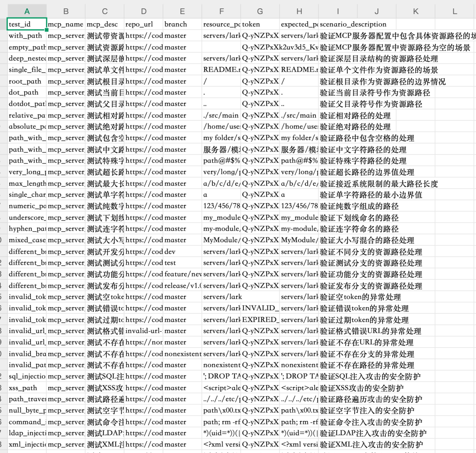Select column K header
The height and width of the screenshot is (453, 476).
416,11
